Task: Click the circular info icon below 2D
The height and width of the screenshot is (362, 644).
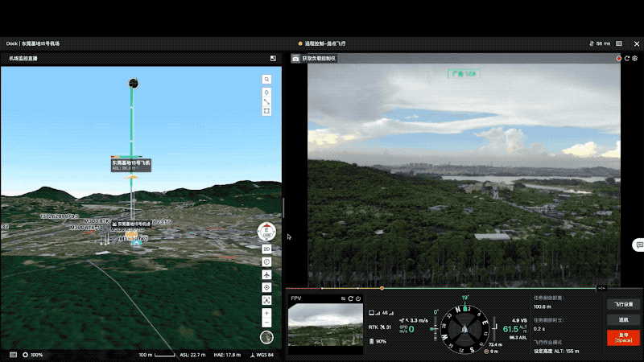Action: coord(266,262)
